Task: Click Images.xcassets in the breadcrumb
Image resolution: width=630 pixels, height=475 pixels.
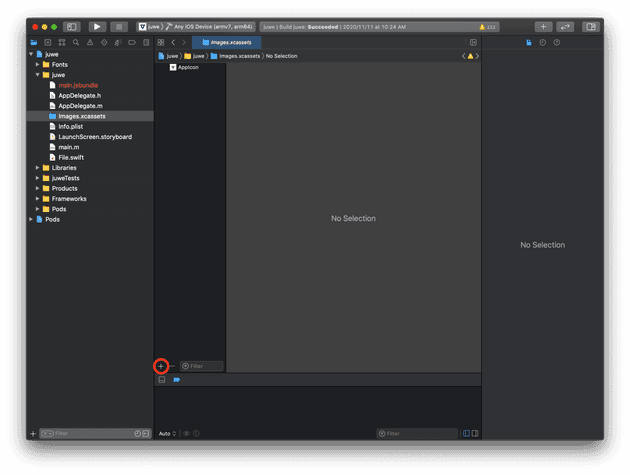Action: (x=236, y=56)
